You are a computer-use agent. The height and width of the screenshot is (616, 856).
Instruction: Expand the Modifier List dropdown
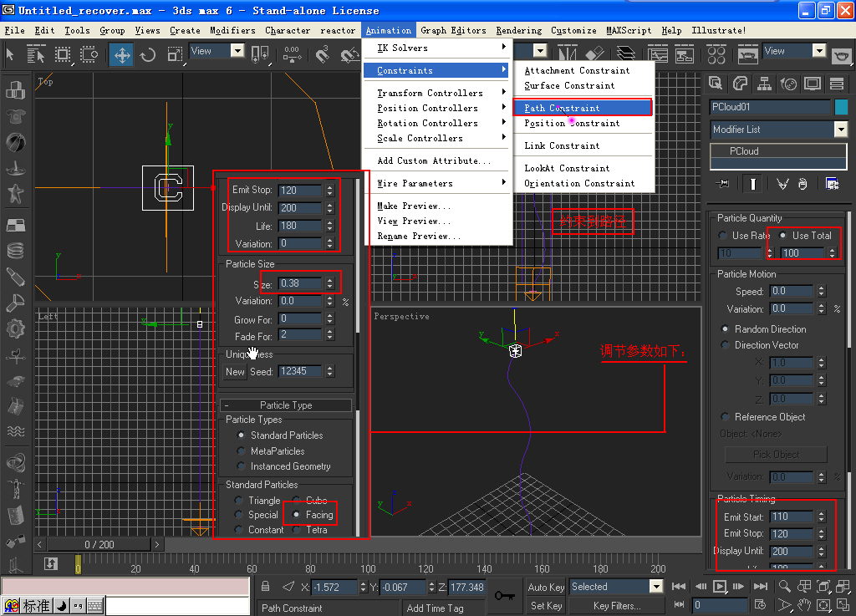pyautogui.click(x=841, y=130)
